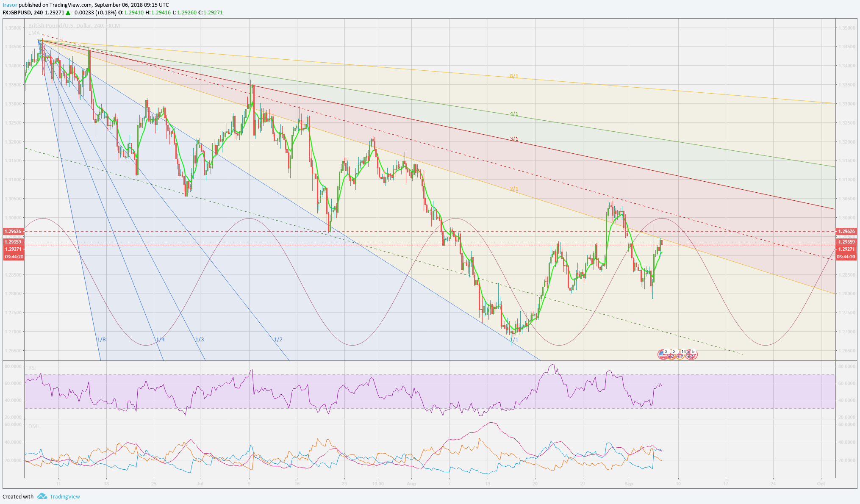This screenshot has width=860, height=504.
Task: Click the O:1.29410 open value in header
Action: point(130,13)
